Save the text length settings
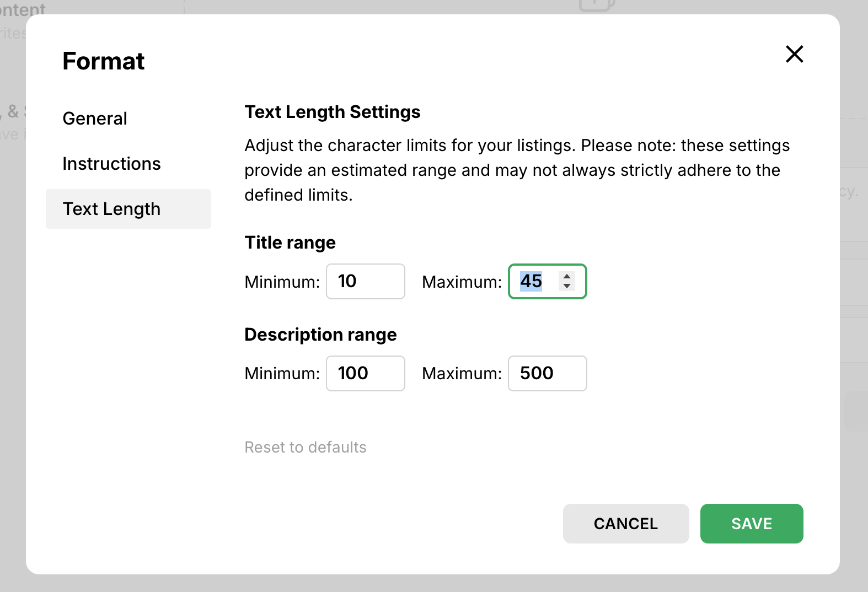This screenshot has width=868, height=592. [751, 524]
